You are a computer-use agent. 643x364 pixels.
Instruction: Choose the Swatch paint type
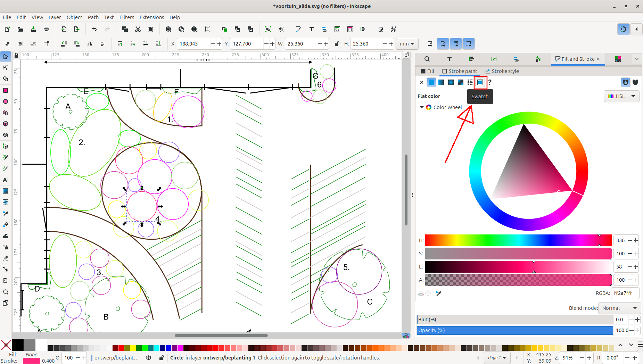coord(480,82)
